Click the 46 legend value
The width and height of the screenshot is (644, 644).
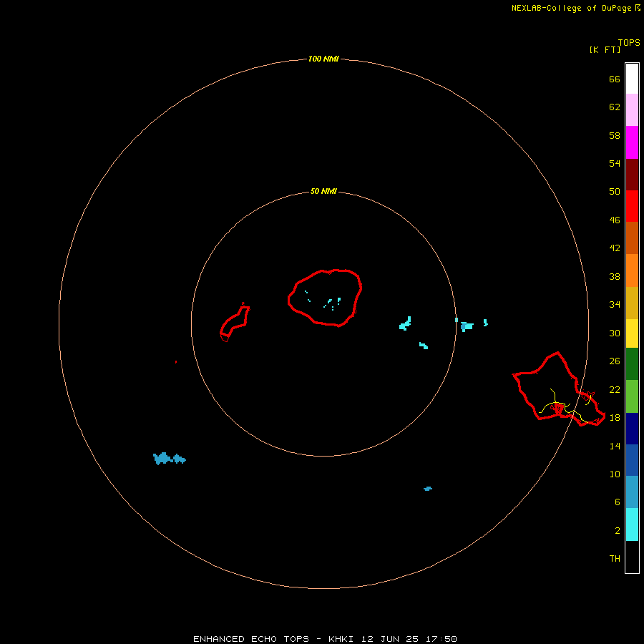pyautogui.click(x=615, y=220)
